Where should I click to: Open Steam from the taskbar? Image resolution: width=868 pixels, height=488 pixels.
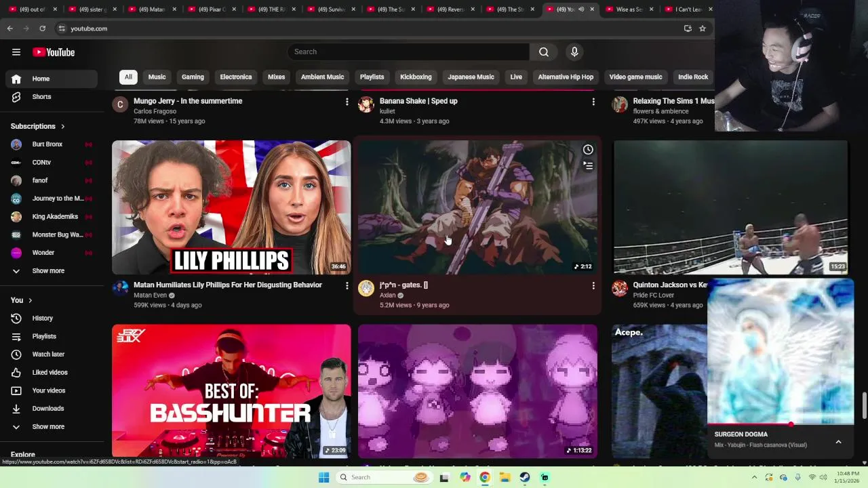pyautogui.click(x=525, y=477)
